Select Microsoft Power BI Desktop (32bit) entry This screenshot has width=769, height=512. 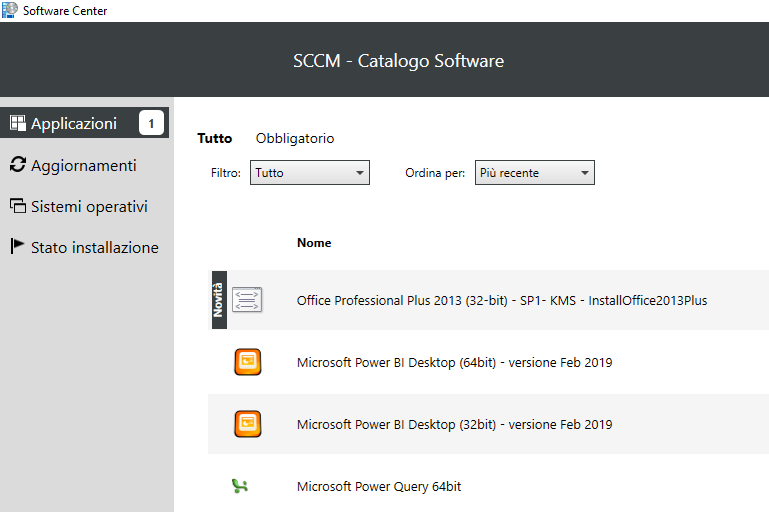pyautogui.click(x=488, y=424)
